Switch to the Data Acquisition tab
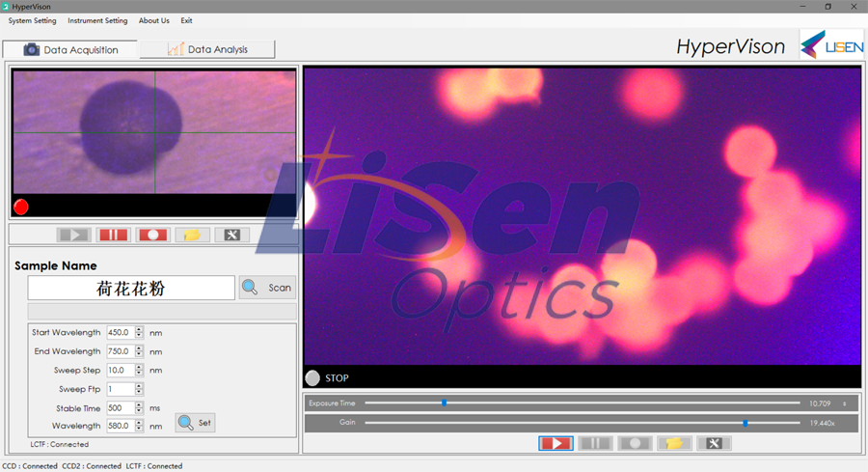The height and width of the screenshot is (472, 868). pyautogui.click(x=70, y=49)
